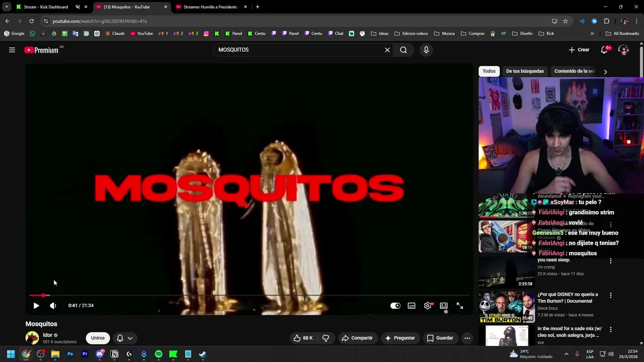Viewport: 644px width, 362px height.
Task: Click the red progress scrubber handle
Action: [x=44, y=295]
